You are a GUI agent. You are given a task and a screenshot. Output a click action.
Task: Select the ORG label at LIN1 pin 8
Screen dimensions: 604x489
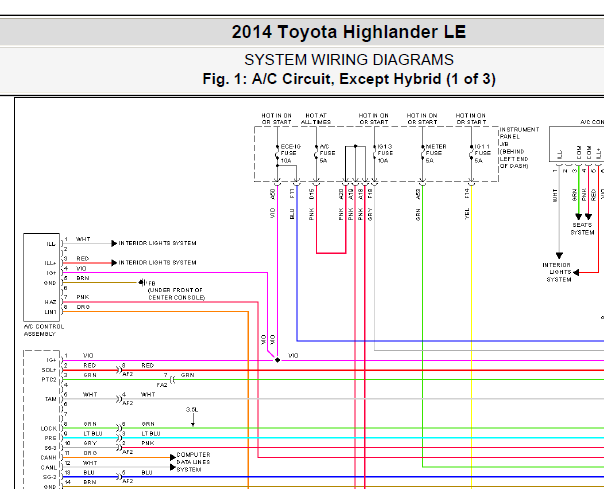pyautogui.click(x=83, y=307)
